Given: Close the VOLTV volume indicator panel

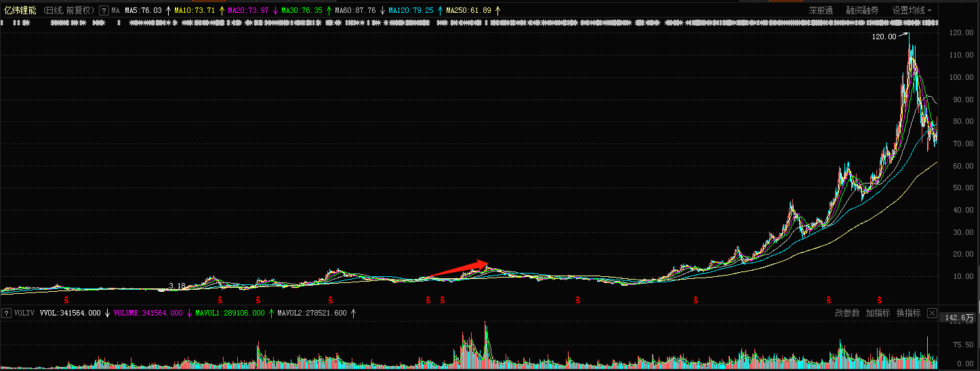Looking at the screenshot, I should pyautogui.click(x=932, y=313).
